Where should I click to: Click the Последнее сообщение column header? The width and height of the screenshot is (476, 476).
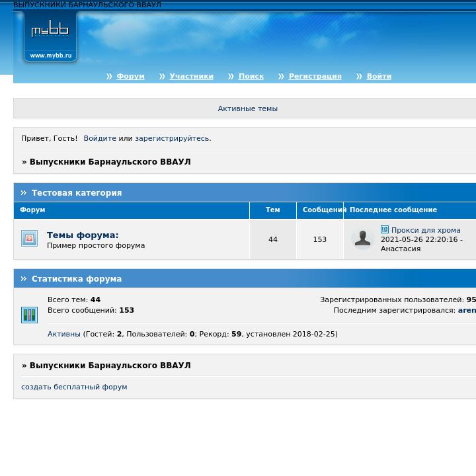(393, 210)
